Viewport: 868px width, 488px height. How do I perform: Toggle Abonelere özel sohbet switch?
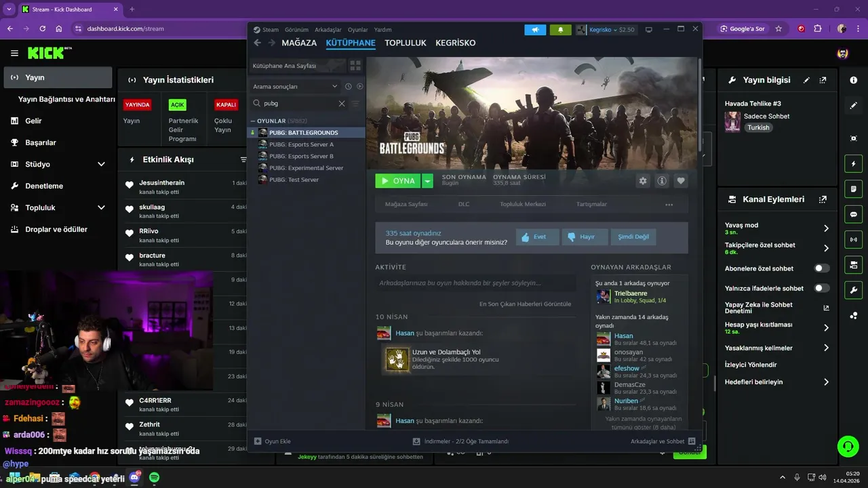point(822,268)
